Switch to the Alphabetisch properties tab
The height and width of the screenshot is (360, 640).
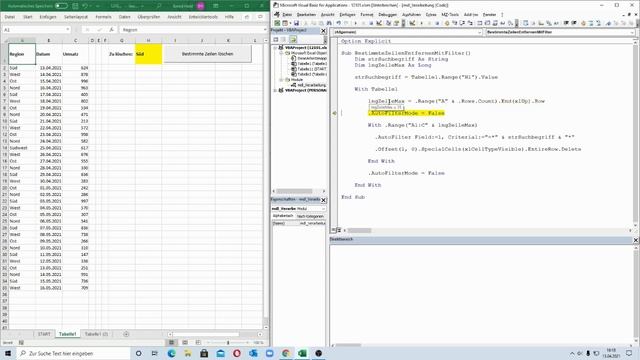[283, 216]
